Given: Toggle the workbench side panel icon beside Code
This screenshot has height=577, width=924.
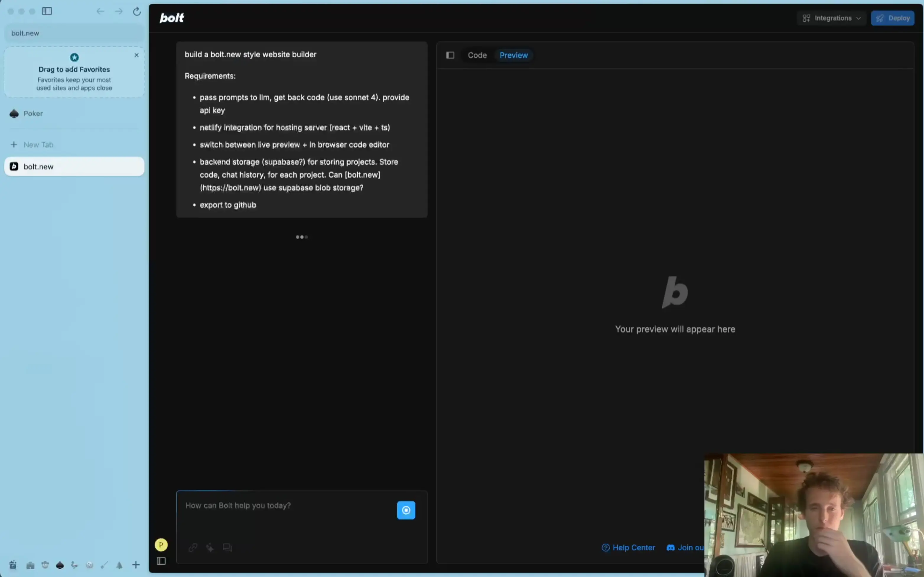Looking at the screenshot, I should tap(450, 55).
